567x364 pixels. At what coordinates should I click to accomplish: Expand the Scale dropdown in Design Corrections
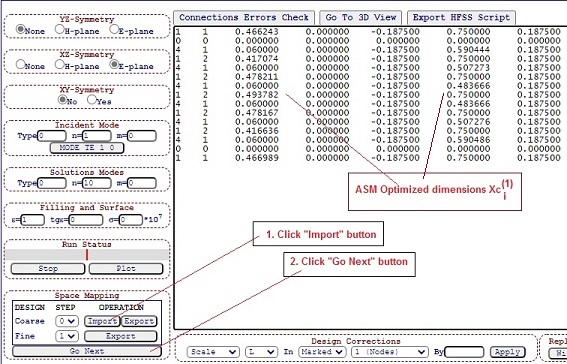213,352
